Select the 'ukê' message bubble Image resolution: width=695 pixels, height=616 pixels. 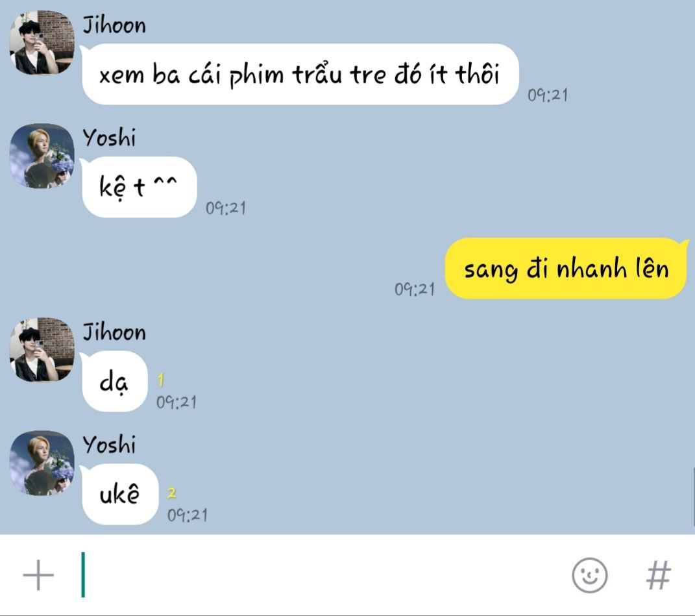pyautogui.click(x=119, y=494)
